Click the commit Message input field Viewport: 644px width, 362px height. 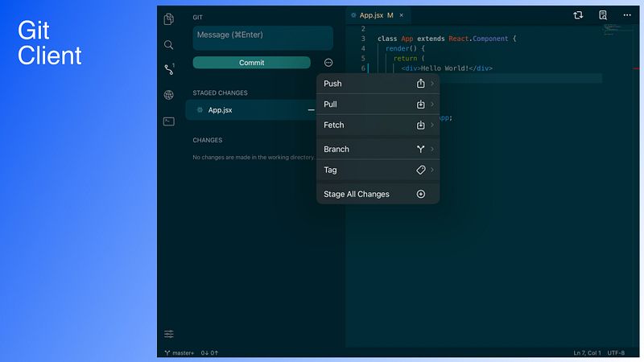(263, 38)
